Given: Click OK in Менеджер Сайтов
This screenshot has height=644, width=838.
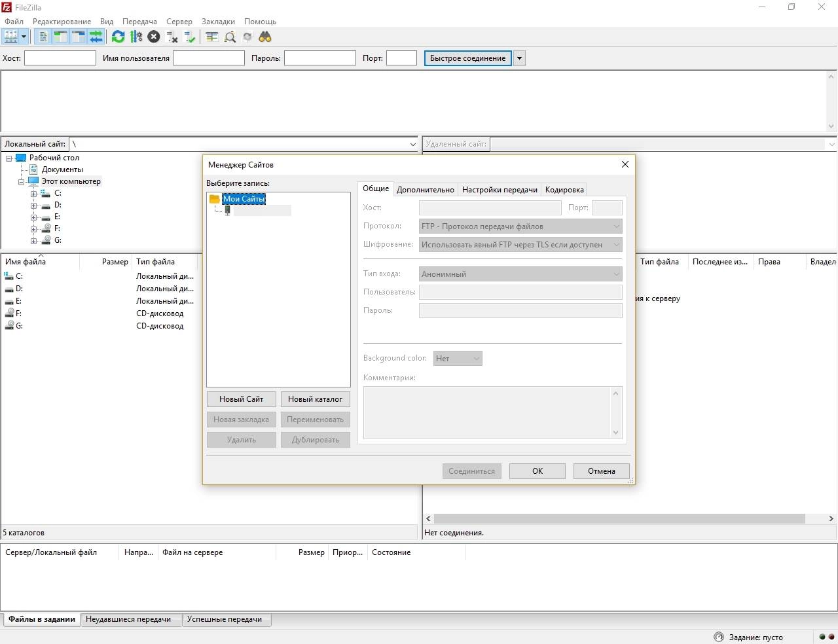Looking at the screenshot, I should pos(537,471).
